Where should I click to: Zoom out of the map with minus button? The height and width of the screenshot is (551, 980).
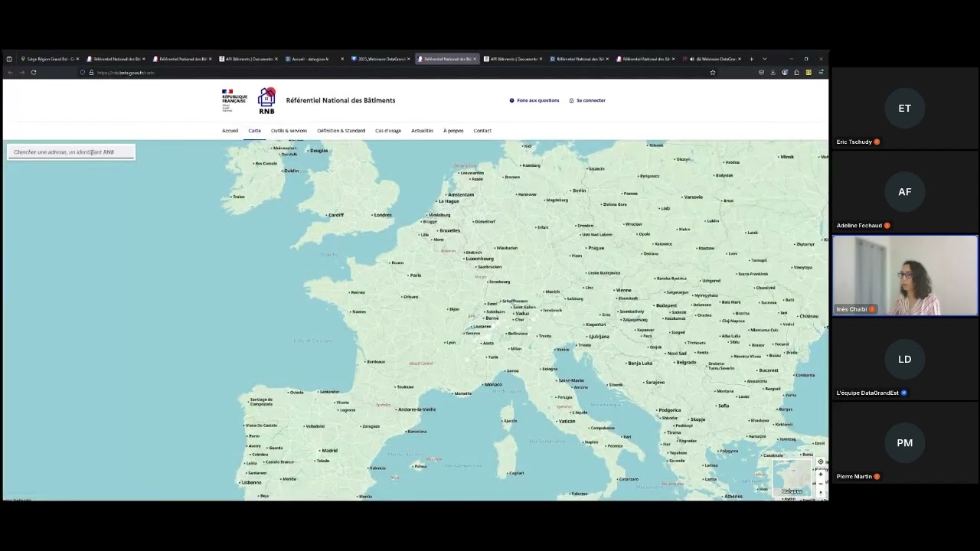pyautogui.click(x=821, y=484)
